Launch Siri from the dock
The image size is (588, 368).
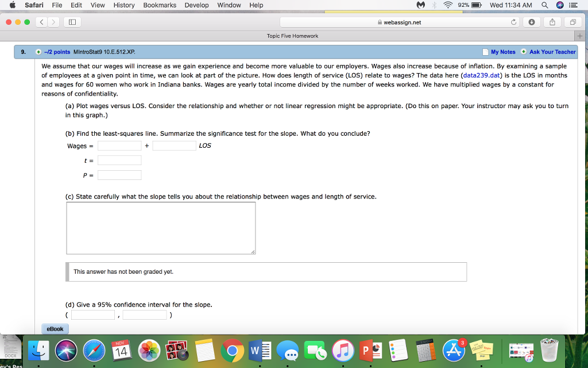click(66, 351)
